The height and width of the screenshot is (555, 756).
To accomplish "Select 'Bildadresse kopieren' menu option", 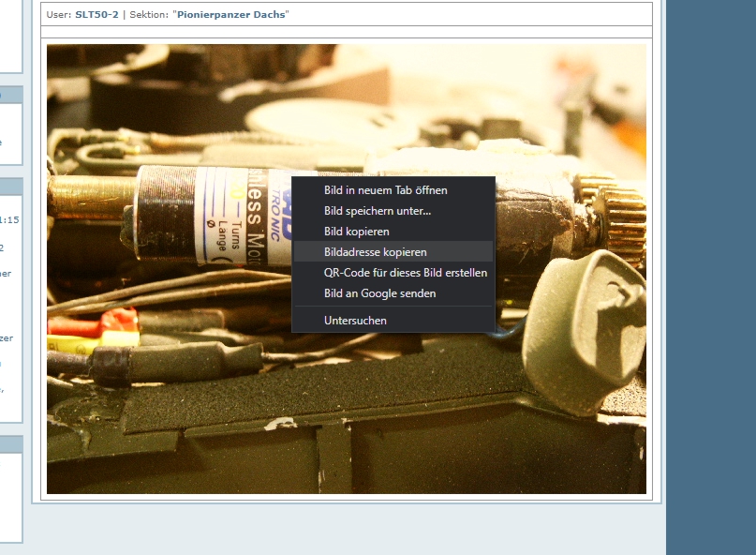I will click(x=375, y=252).
